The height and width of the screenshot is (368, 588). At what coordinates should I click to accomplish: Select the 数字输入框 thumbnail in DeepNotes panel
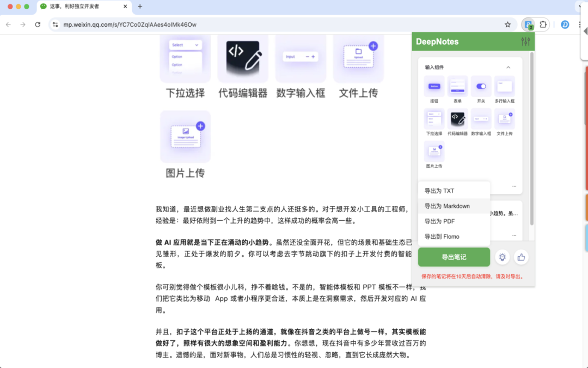coord(481,119)
